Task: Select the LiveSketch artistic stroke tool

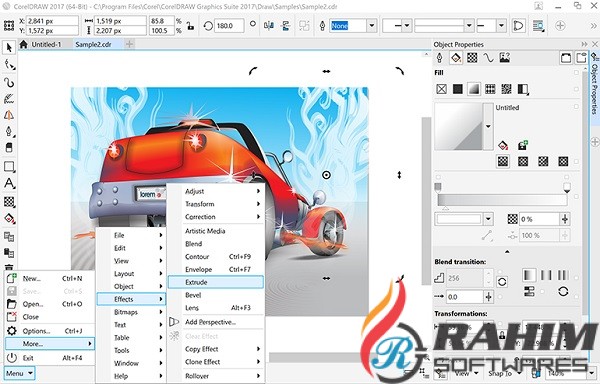Action: tap(9, 99)
